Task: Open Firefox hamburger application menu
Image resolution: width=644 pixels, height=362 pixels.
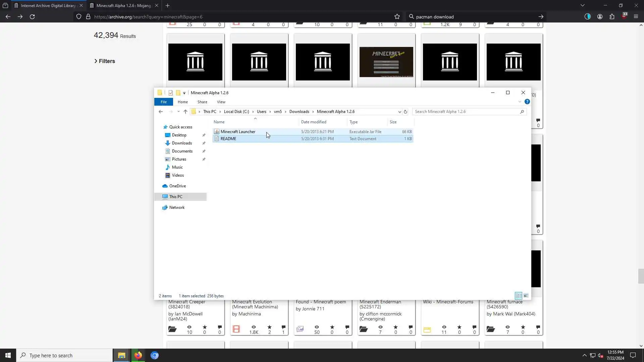Action: point(636,17)
